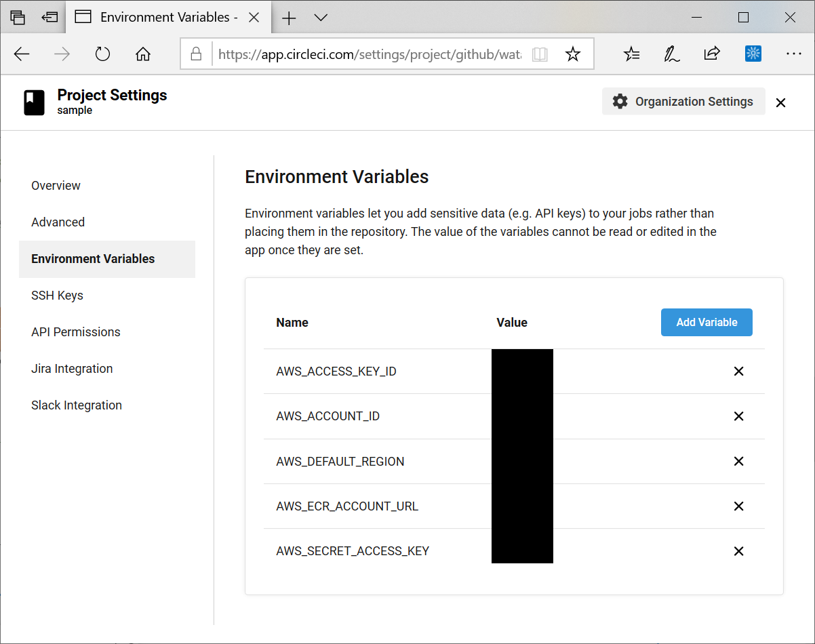Open Organization Settings
The width and height of the screenshot is (815, 644).
683,102
